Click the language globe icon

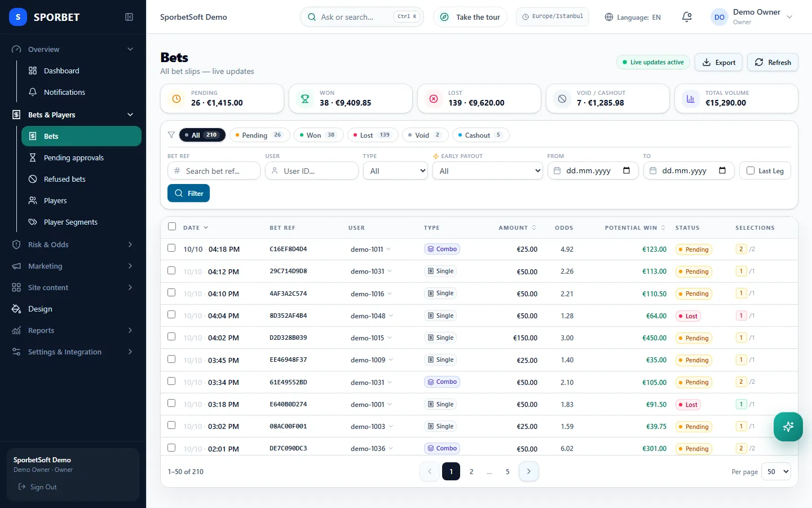[x=609, y=17]
